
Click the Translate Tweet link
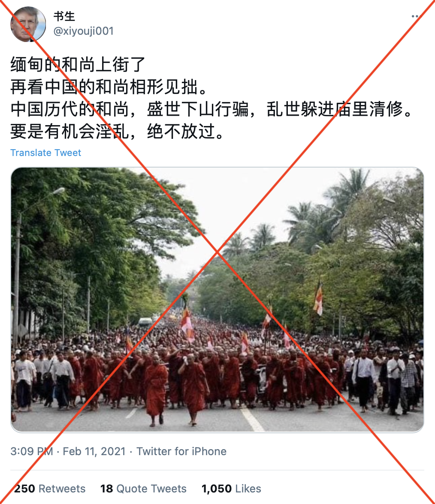point(45,153)
